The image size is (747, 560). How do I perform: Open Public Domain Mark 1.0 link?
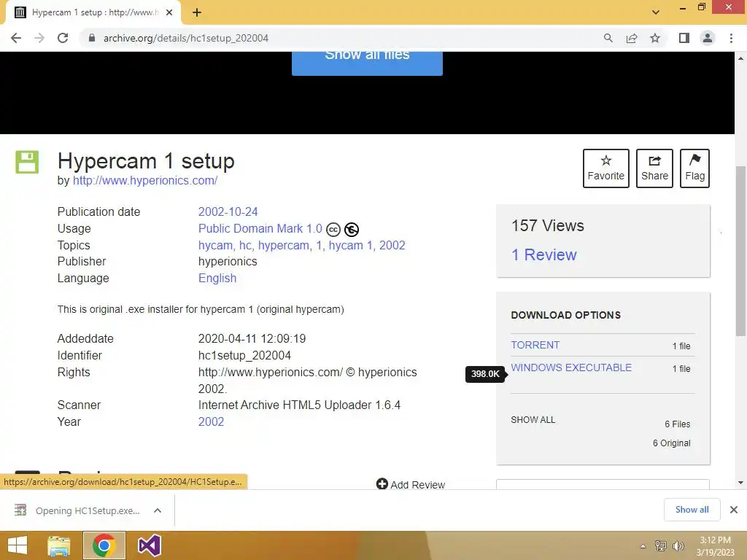click(x=260, y=228)
